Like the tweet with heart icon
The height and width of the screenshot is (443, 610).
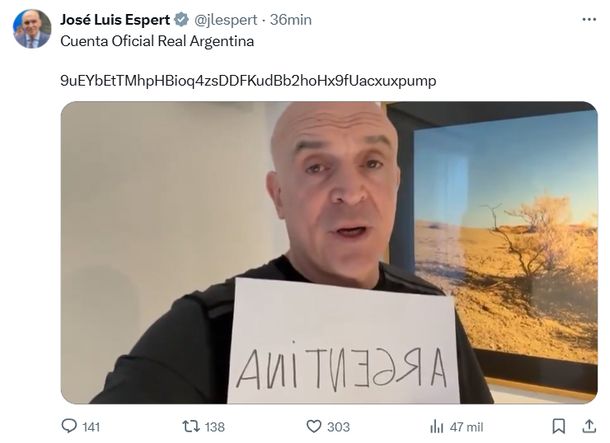[314, 426]
